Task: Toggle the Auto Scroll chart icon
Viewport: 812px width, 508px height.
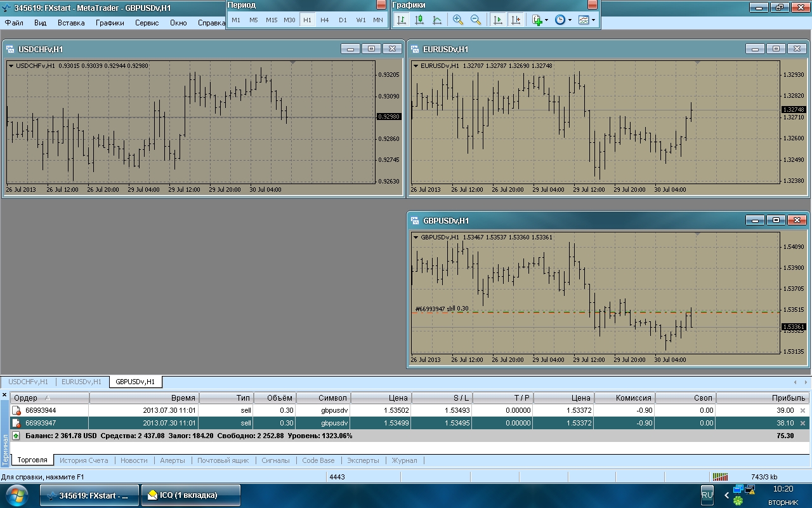Action: click(x=497, y=20)
